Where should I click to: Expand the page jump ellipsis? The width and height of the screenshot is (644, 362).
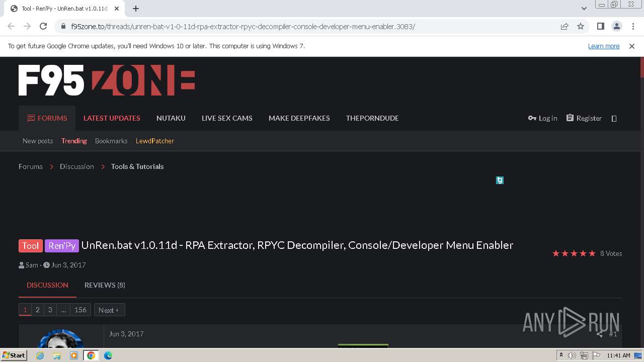pos(63,310)
